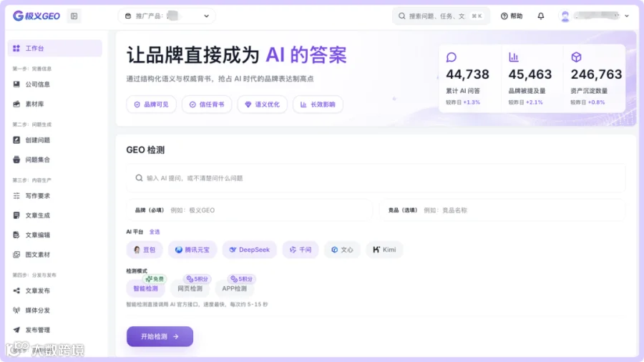
Task: Click the 较昨日 +2.1% change text
Action: click(525, 102)
